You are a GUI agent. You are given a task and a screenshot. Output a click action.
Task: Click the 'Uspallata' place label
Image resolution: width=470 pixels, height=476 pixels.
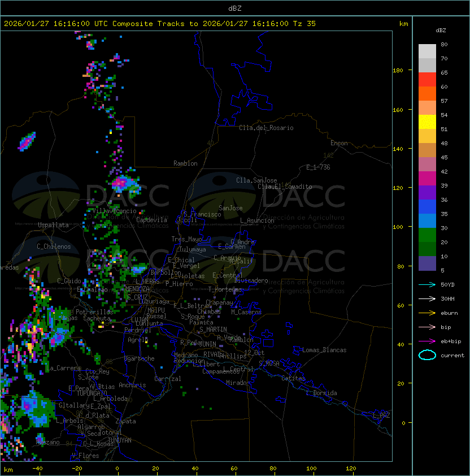[53, 225]
